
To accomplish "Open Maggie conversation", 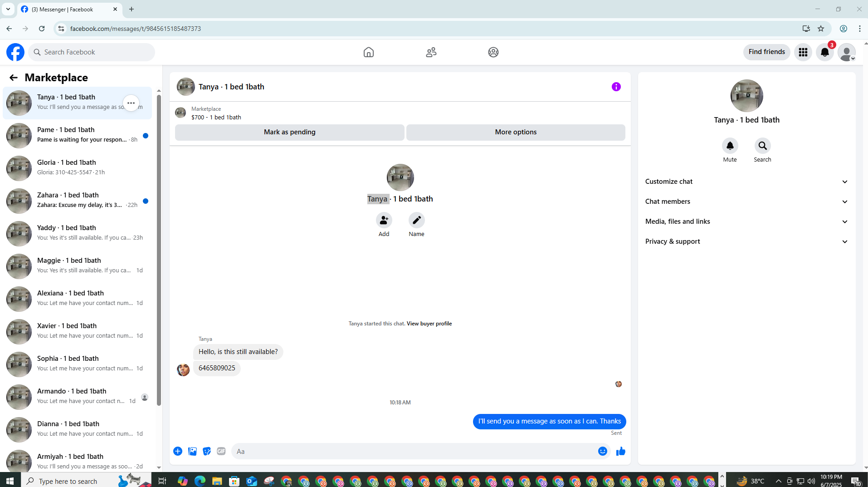I will point(78,266).
